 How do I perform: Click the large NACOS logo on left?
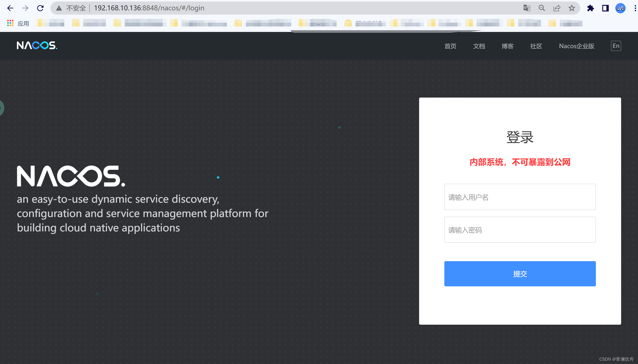tap(71, 176)
